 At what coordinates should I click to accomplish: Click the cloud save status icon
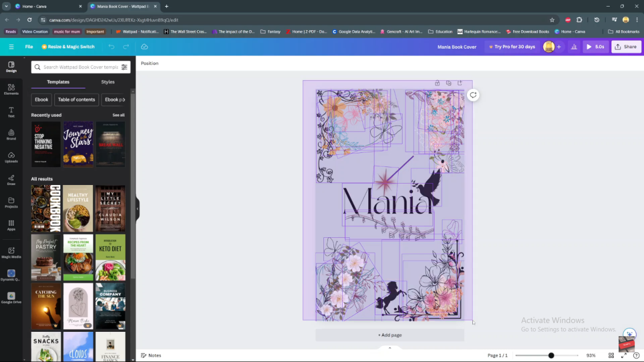(x=144, y=47)
